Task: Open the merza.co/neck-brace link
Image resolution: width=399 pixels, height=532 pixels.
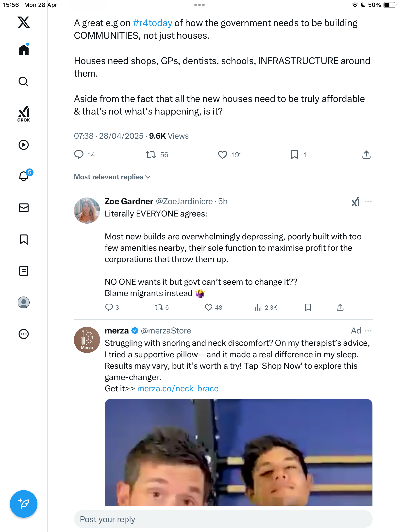Action: pos(178,388)
